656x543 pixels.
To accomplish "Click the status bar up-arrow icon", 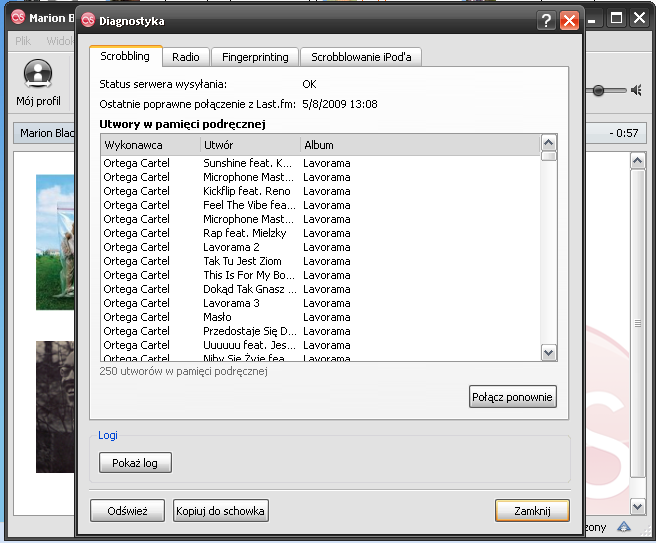I will tap(624, 527).
